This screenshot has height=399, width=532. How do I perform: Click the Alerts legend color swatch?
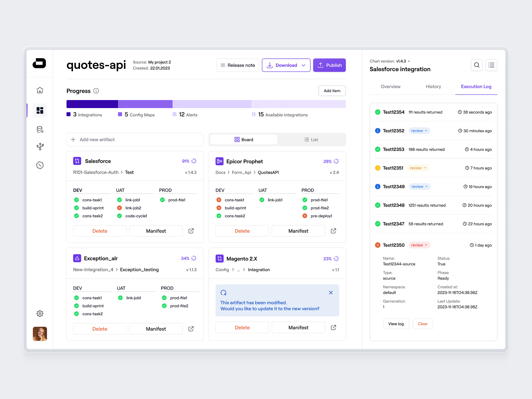coord(175,114)
